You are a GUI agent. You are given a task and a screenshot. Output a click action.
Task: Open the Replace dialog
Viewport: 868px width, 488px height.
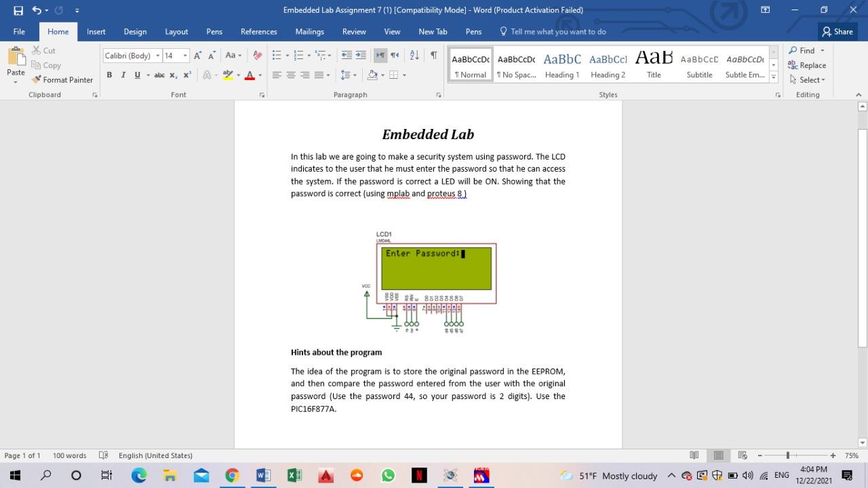point(807,65)
